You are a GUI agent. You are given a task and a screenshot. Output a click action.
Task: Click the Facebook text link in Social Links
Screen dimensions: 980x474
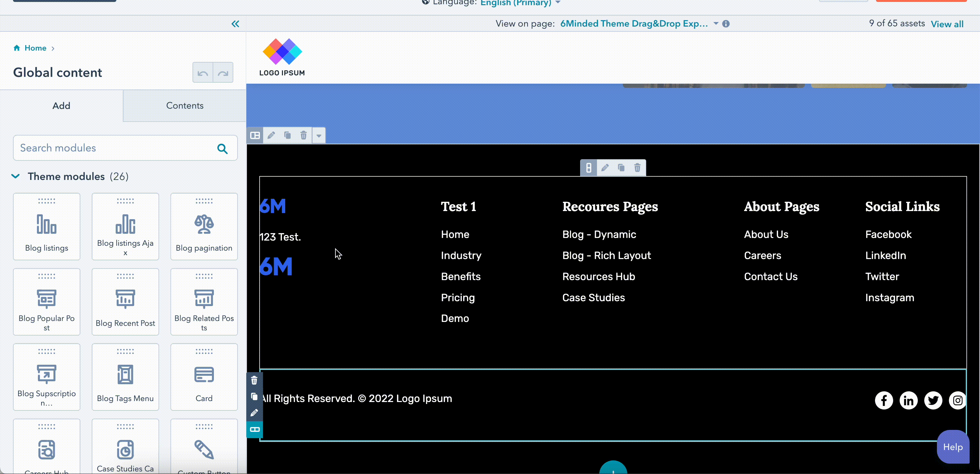pyautogui.click(x=888, y=234)
